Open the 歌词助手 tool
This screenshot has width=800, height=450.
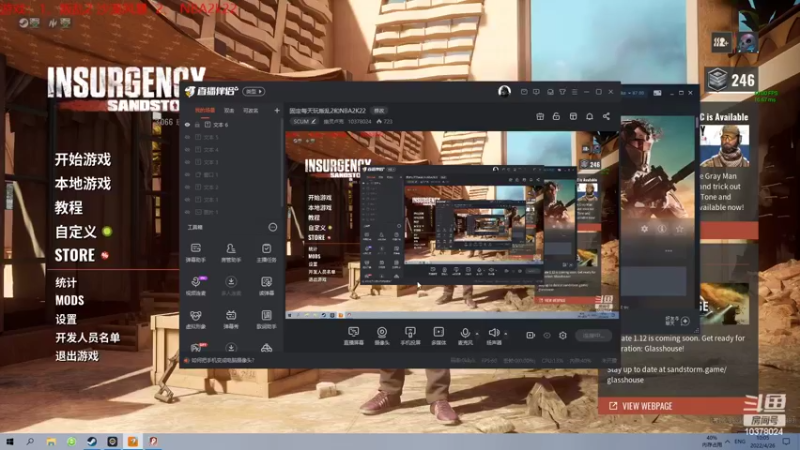(266, 319)
